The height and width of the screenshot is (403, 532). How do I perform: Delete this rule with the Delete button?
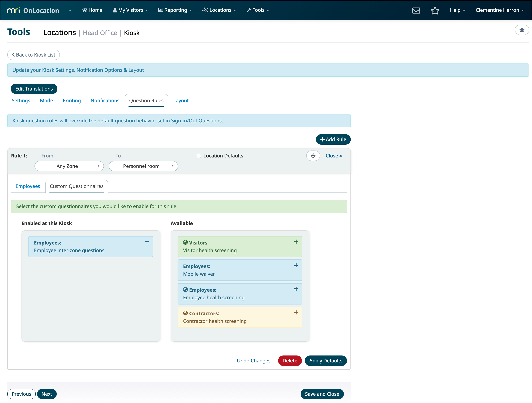pyautogui.click(x=290, y=361)
